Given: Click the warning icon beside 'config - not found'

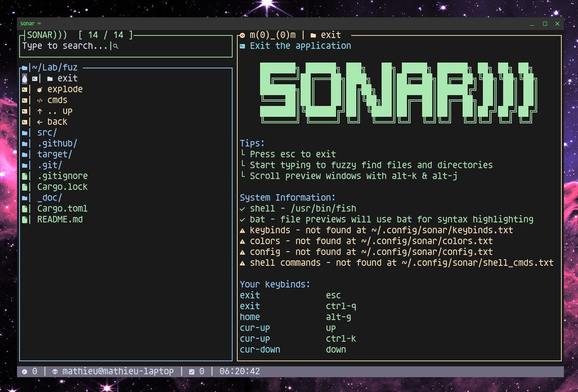Looking at the screenshot, I should pyautogui.click(x=242, y=252).
